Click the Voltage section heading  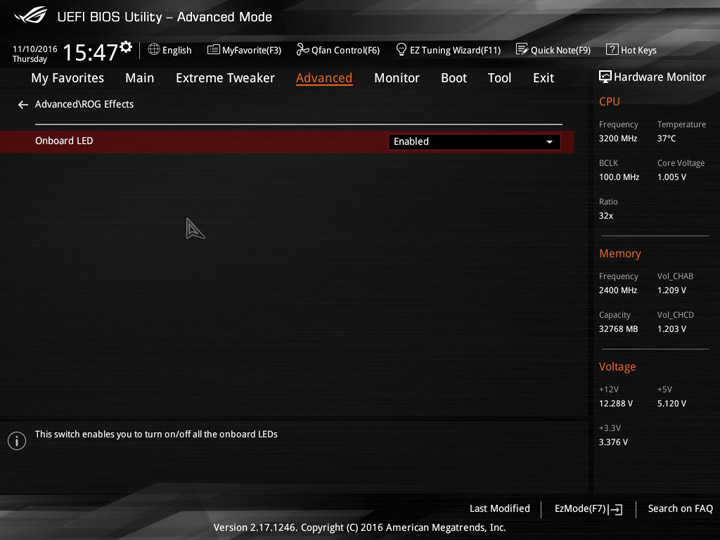click(617, 366)
